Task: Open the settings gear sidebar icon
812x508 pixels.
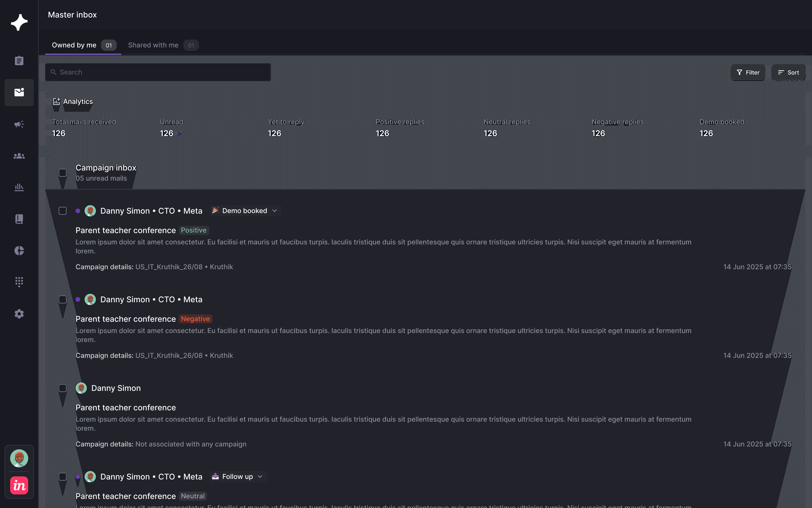Action: (x=19, y=314)
